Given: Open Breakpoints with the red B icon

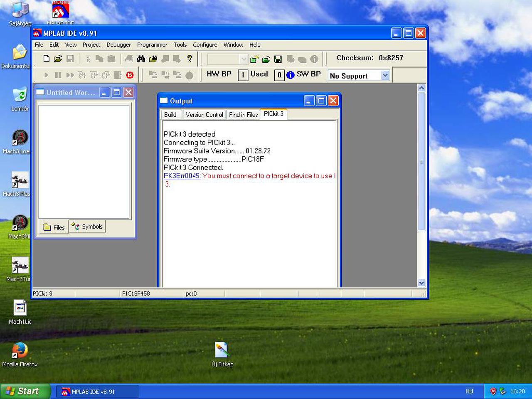Looking at the screenshot, I should point(130,75).
